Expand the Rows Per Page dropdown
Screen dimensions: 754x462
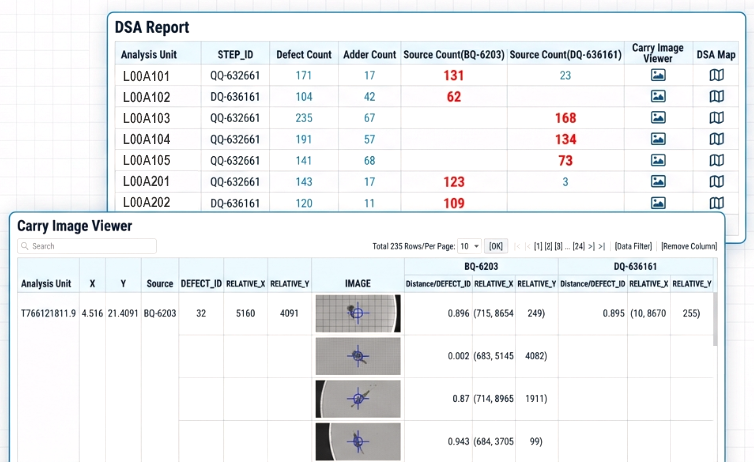point(469,246)
